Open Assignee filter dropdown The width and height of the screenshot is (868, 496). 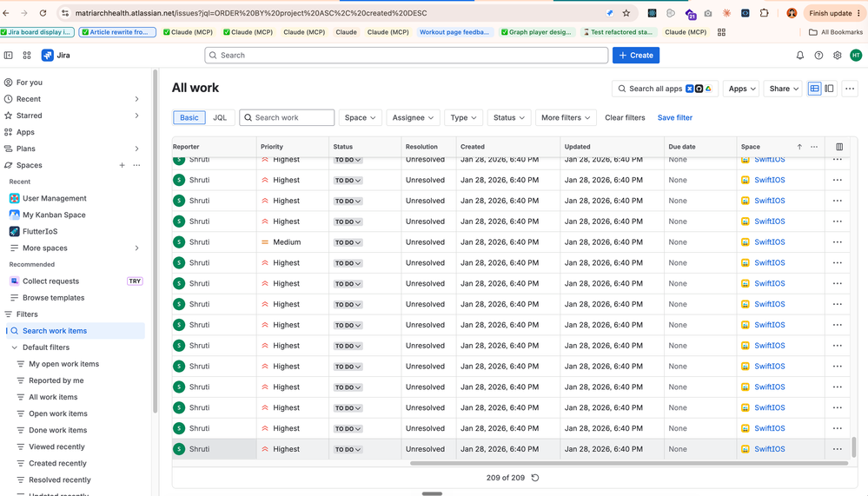(413, 117)
